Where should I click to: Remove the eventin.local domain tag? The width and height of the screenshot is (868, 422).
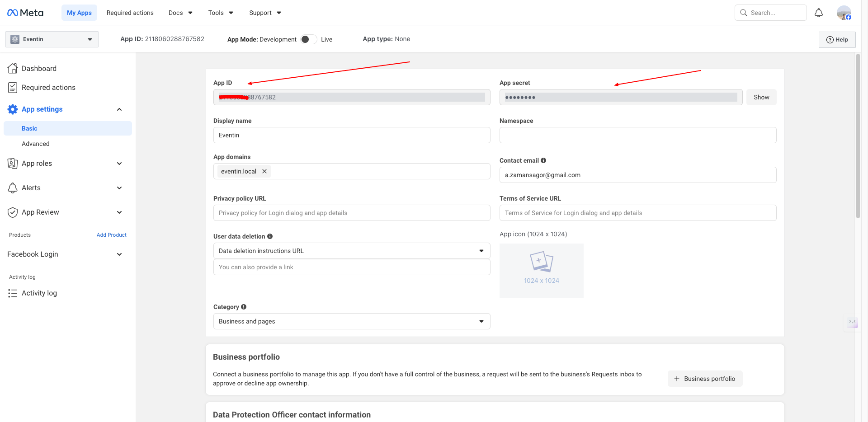pyautogui.click(x=264, y=171)
